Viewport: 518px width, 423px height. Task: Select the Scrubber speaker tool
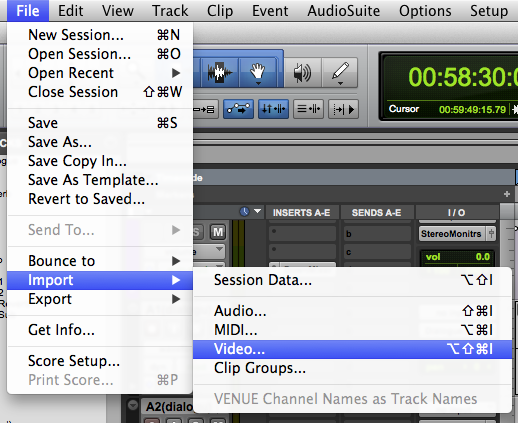click(302, 72)
